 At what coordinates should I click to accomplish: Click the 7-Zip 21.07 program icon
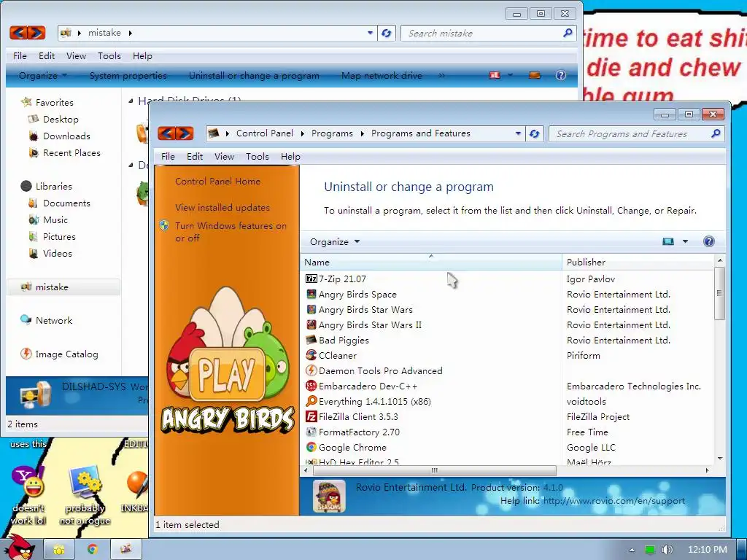311,279
